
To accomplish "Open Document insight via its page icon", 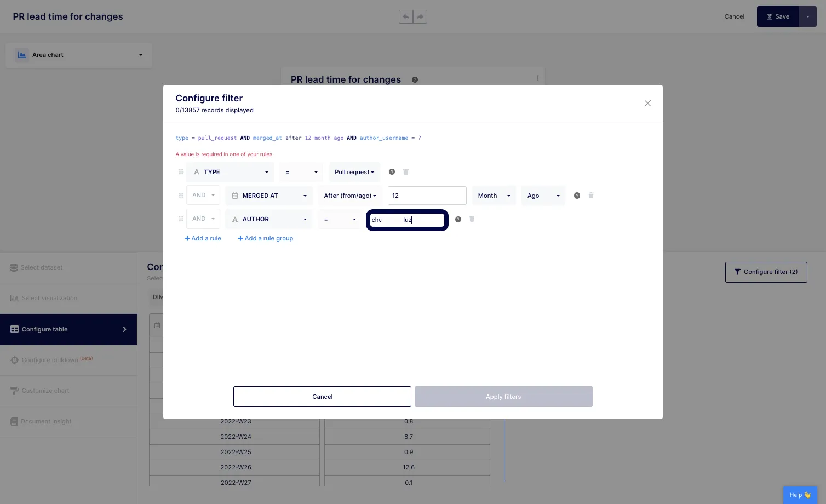I will pyautogui.click(x=14, y=421).
